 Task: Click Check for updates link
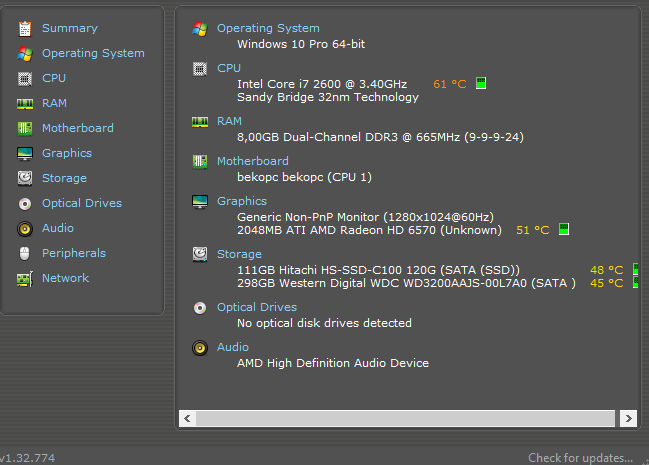point(580,458)
